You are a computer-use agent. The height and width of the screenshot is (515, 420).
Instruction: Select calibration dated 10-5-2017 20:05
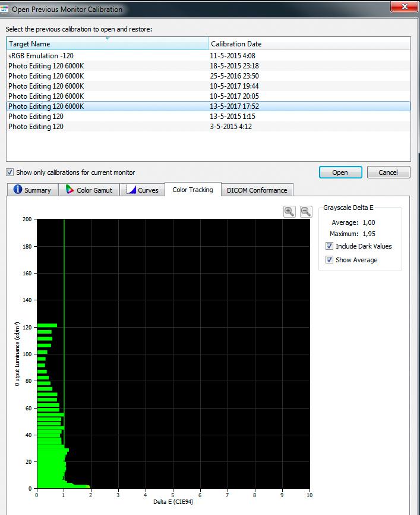coord(209,96)
